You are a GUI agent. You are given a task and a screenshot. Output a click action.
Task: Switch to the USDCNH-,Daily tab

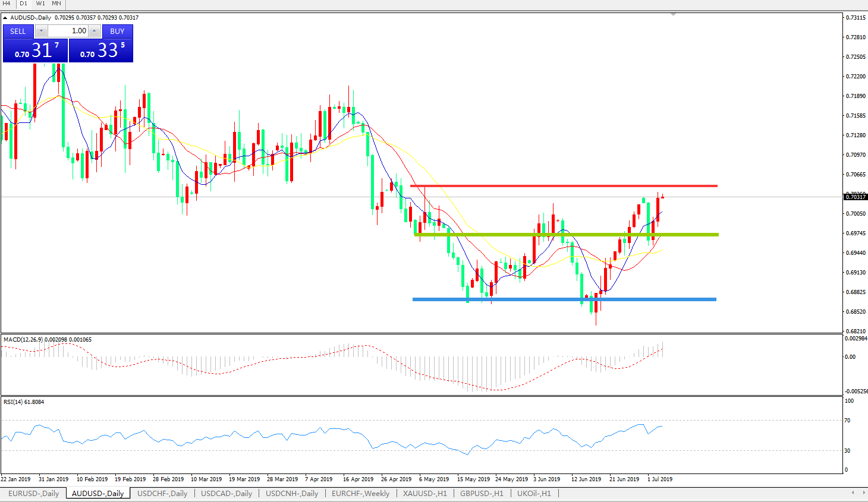[292, 493]
